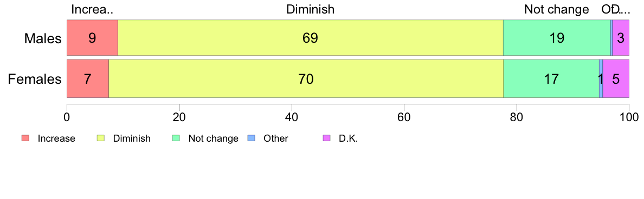Click the magenta D.K. legend swatch

pyautogui.click(x=326, y=138)
